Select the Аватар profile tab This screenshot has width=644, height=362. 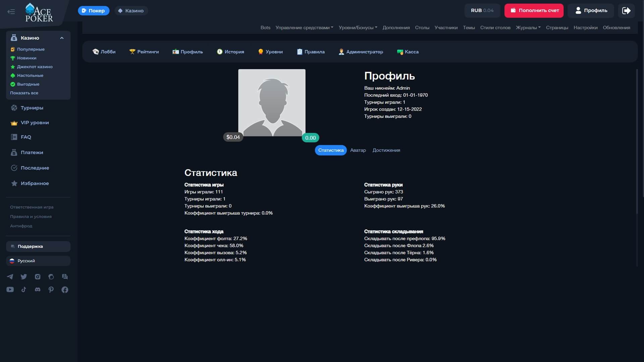[358, 150]
